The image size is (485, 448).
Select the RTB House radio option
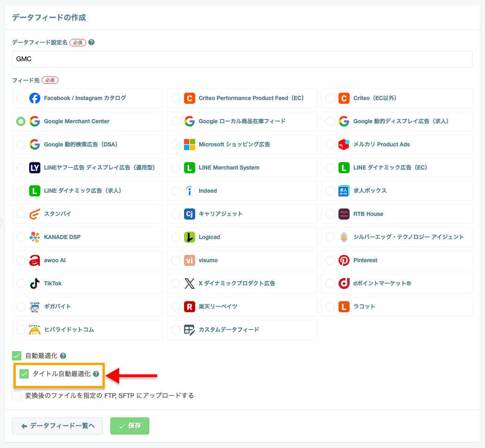coord(330,214)
